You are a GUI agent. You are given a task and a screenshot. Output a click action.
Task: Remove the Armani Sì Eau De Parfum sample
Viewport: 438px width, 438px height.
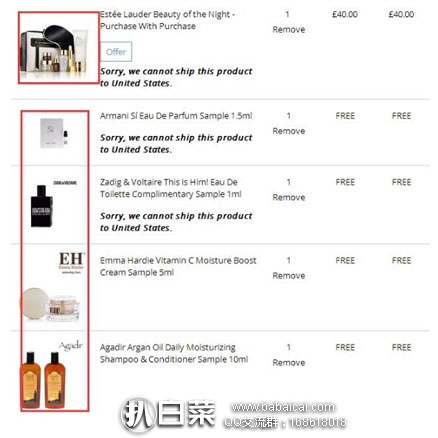click(x=289, y=131)
